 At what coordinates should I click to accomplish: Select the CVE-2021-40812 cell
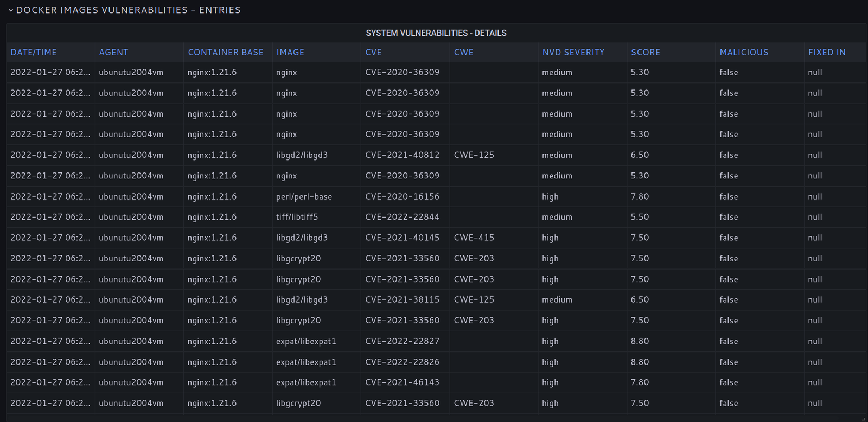(402, 155)
